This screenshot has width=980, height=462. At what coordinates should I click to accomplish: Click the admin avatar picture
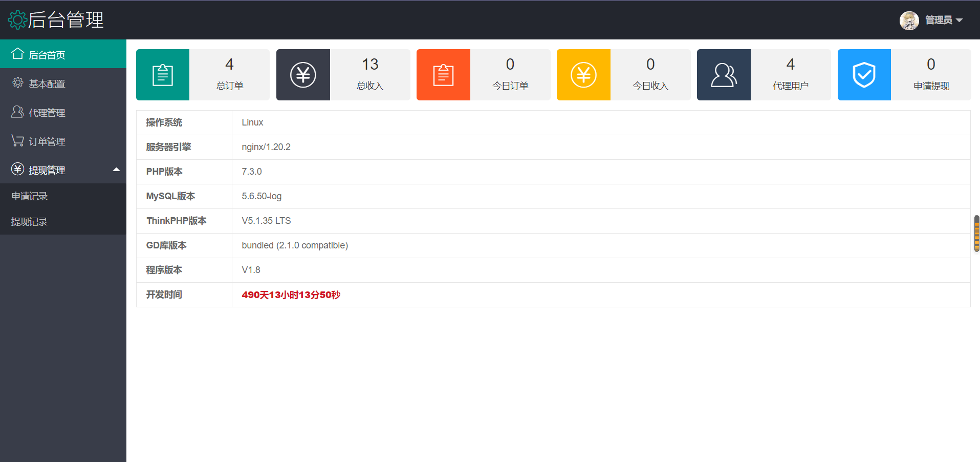click(909, 20)
